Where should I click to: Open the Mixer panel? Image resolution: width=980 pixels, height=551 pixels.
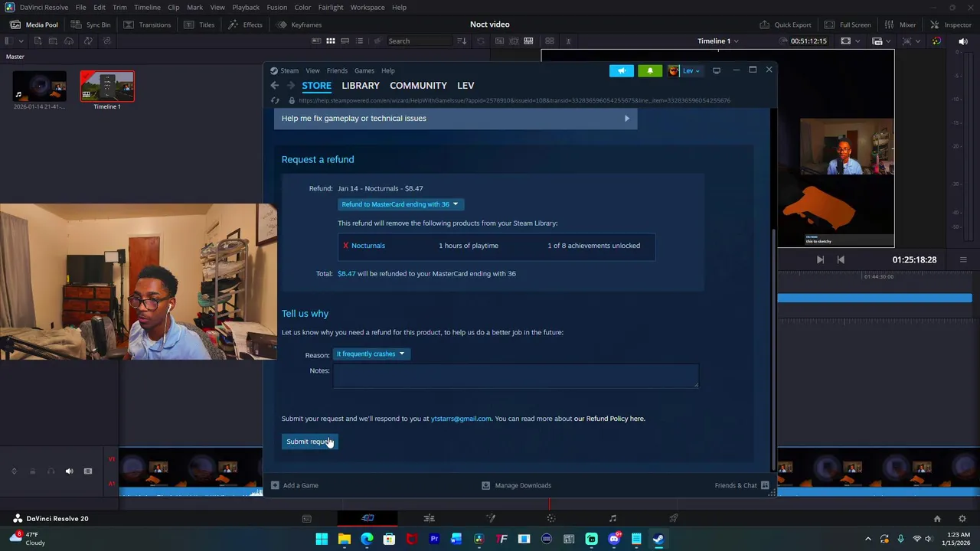coord(900,24)
